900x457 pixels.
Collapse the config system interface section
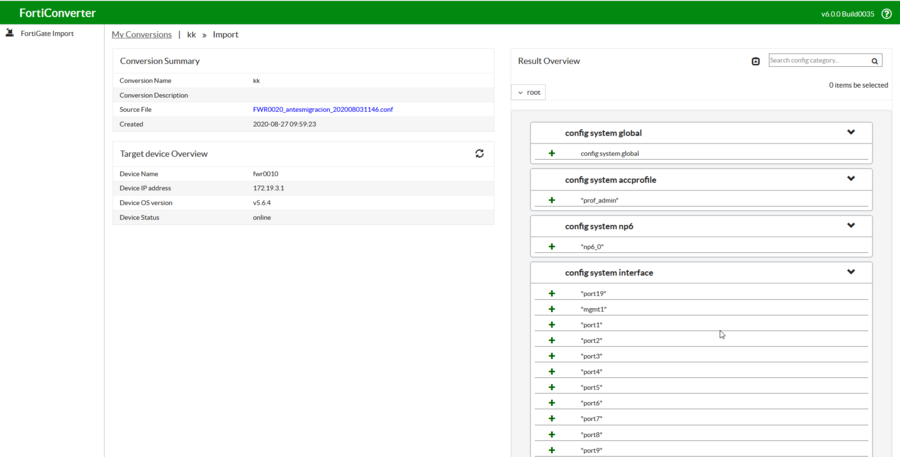tap(851, 272)
